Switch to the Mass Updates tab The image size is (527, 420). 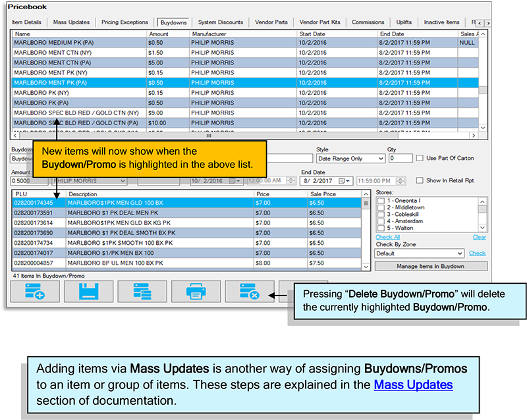click(71, 22)
